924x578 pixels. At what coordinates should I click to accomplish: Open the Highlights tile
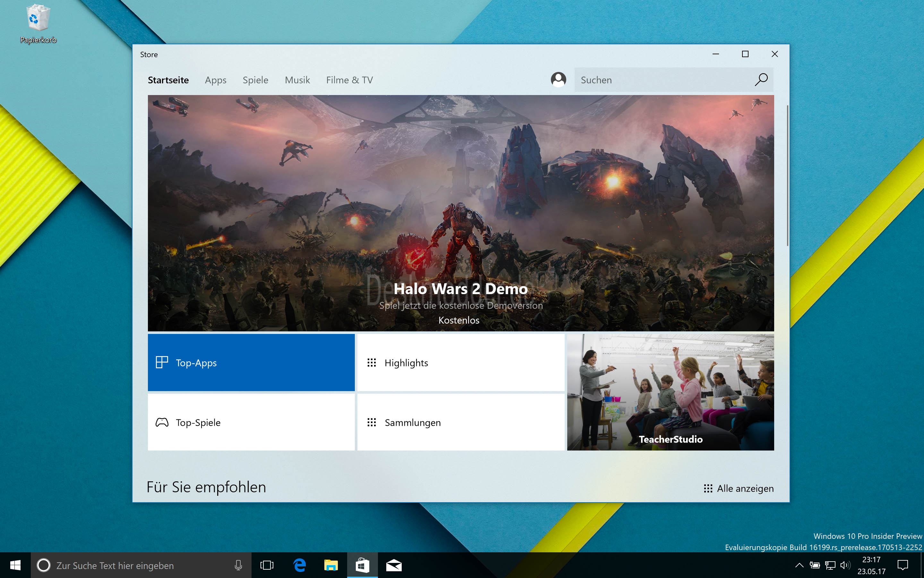(x=461, y=363)
